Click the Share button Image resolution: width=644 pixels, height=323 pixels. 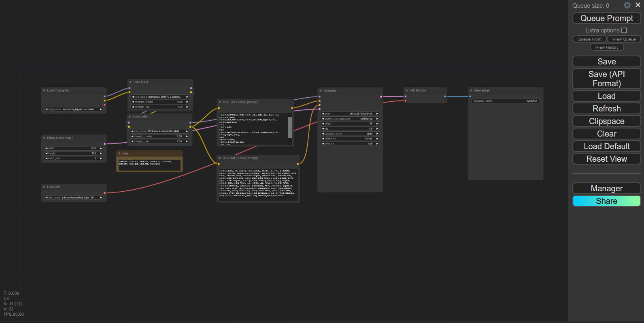(x=606, y=201)
